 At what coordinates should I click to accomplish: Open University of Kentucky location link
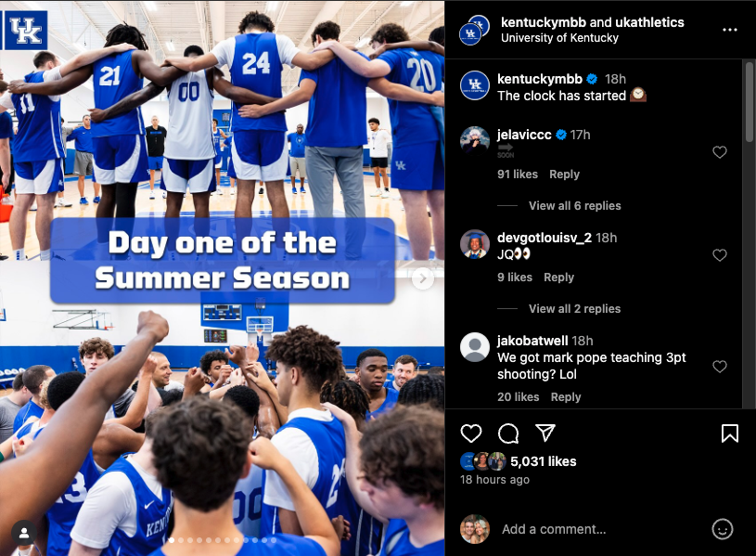click(559, 38)
